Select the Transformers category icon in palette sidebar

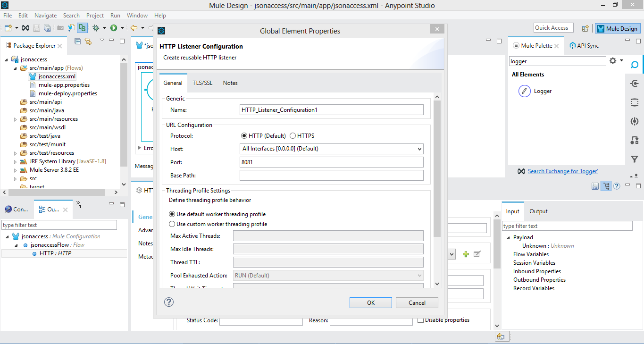tap(635, 140)
